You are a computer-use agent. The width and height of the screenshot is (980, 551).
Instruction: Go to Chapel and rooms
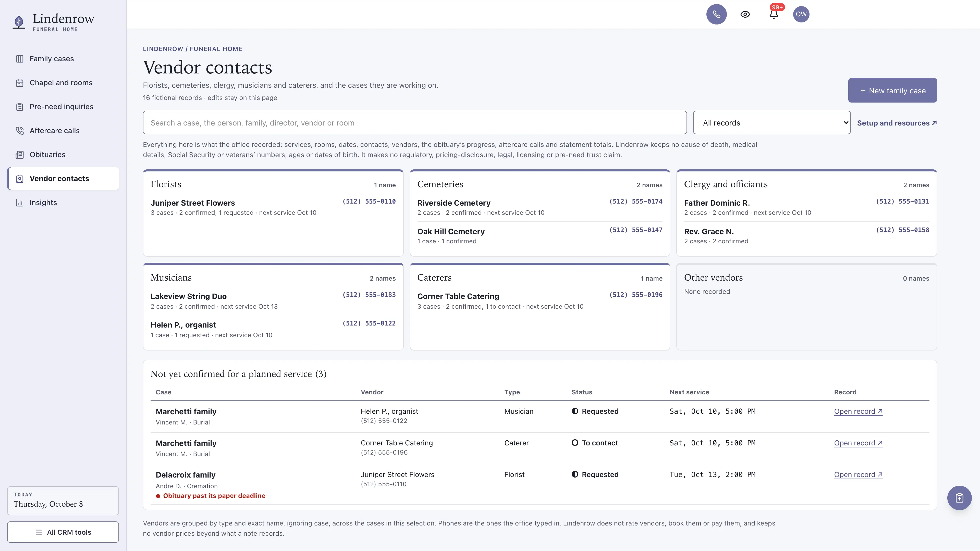pyautogui.click(x=63, y=82)
